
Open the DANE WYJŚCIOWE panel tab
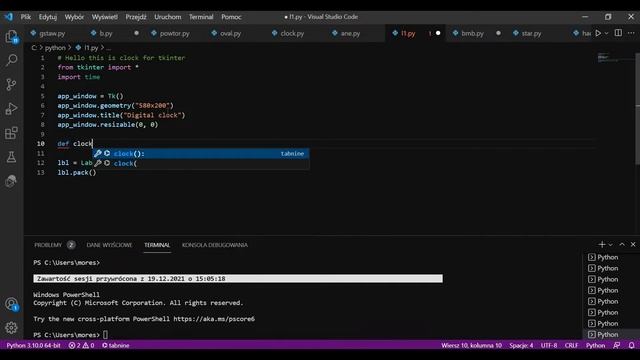pos(109,245)
